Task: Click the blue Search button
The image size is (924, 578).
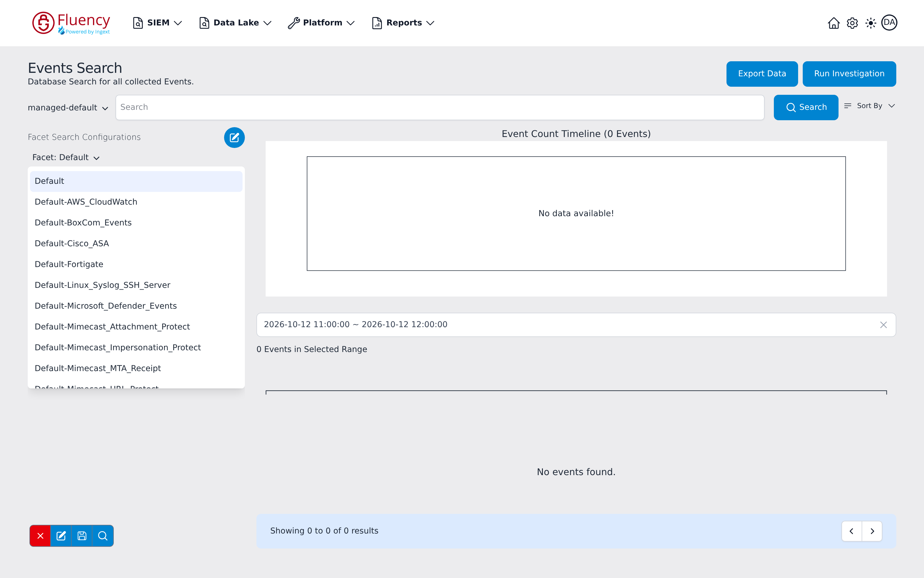Action: coord(806,108)
